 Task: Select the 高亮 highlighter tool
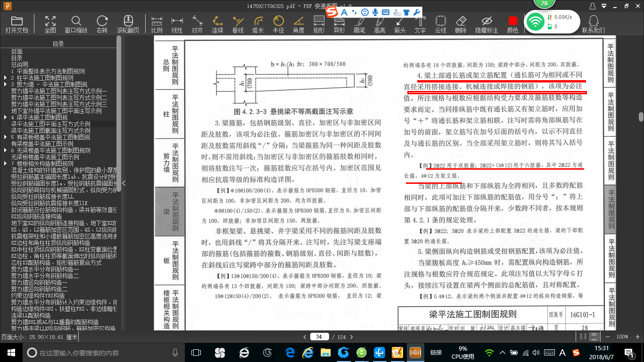(x=380, y=24)
